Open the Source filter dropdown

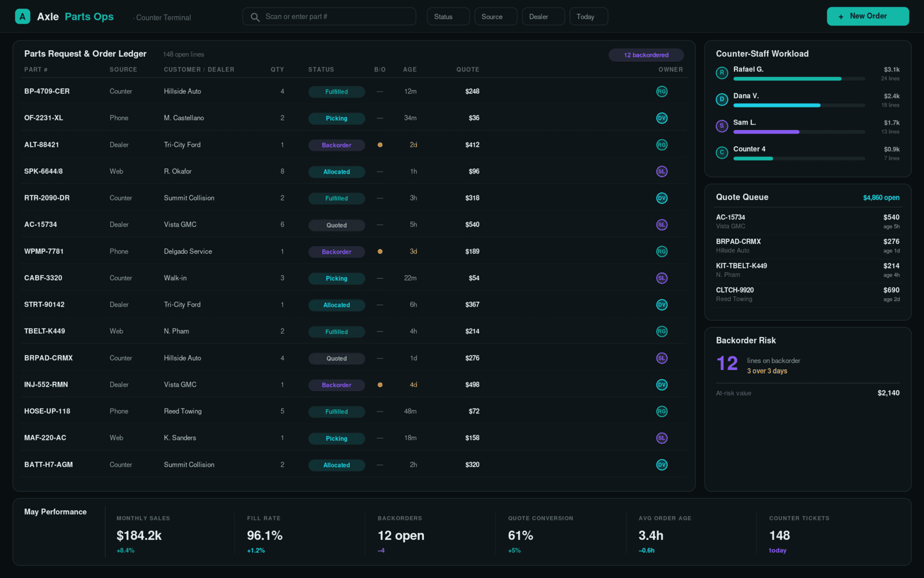495,17
